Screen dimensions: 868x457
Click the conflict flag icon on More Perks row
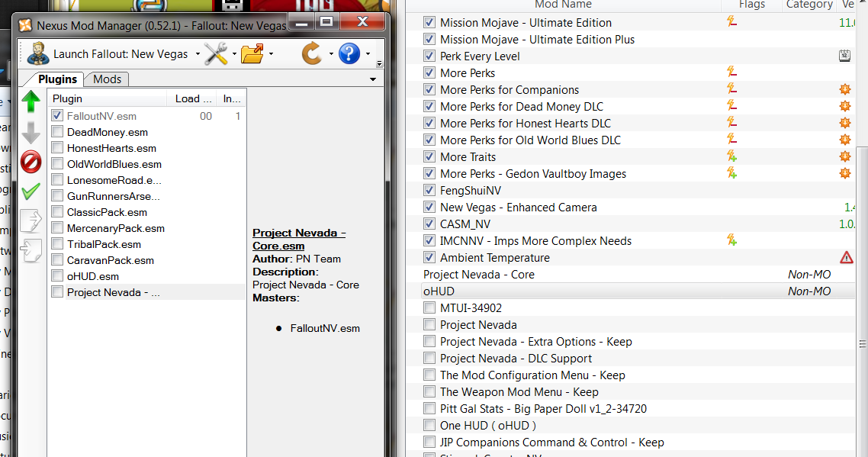(x=731, y=72)
